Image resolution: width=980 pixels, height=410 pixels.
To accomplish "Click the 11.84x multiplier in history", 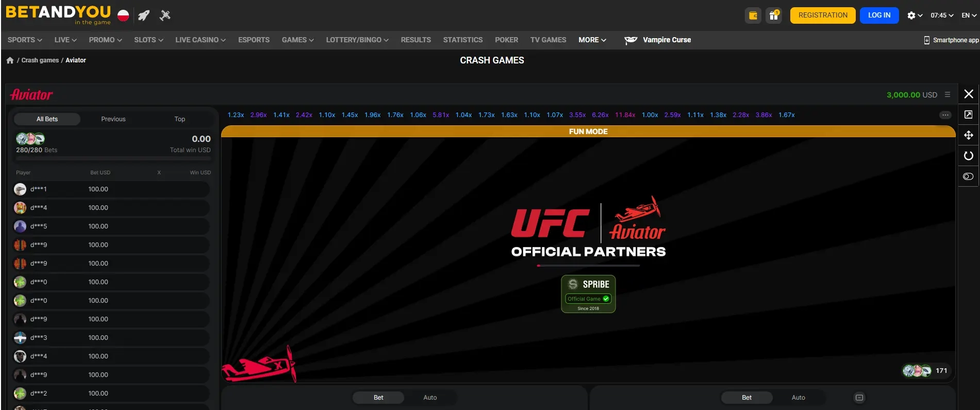I will pyautogui.click(x=625, y=115).
